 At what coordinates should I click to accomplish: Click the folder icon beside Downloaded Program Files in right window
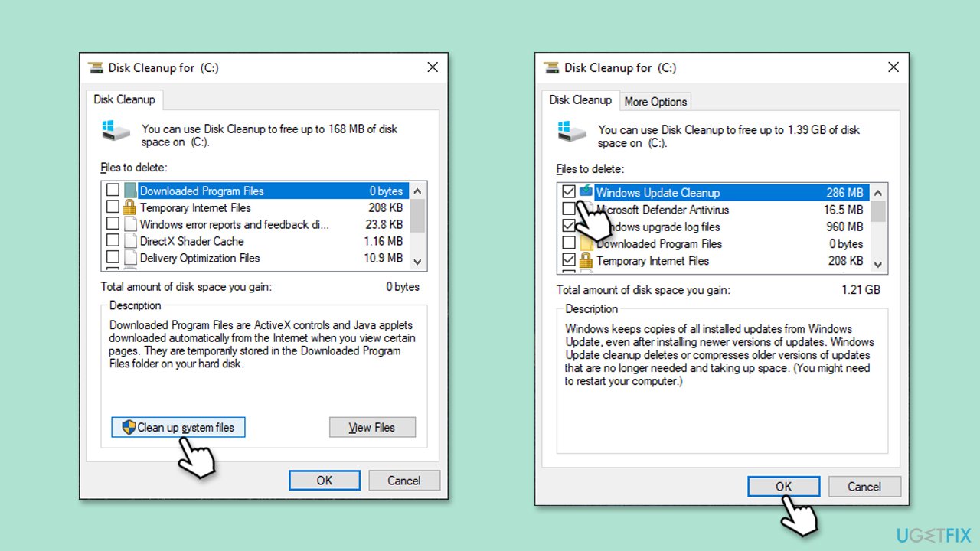tap(587, 243)
